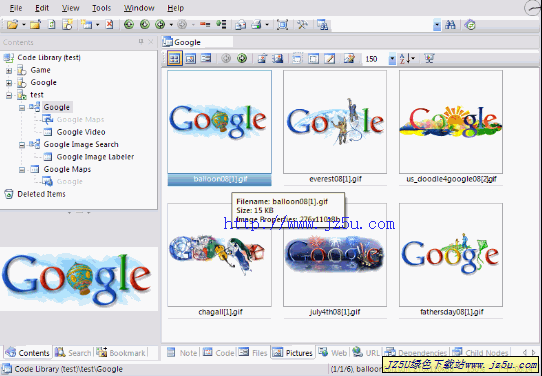The width and height of the screenshot is (542, 376).
Task: Click the new-document-with-star icon in the main toolbar
Action: click(67, 25)
